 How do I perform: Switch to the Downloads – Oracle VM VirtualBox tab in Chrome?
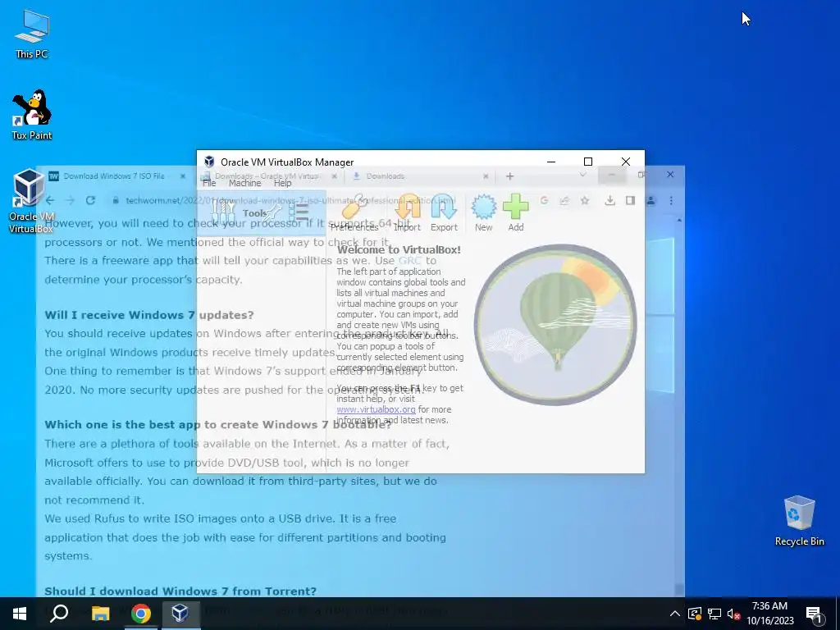pos(267,176)
